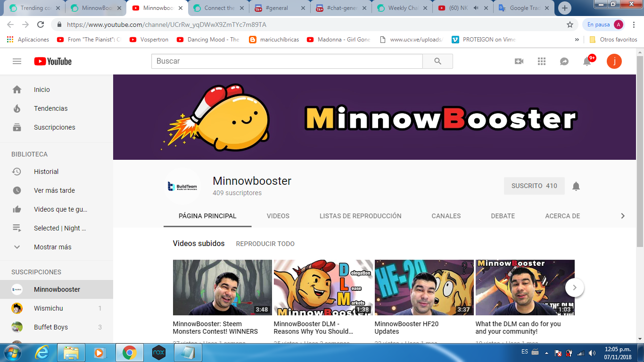Click the Videos subidos heading
This screenshot has width=644, height=362.
199,244
